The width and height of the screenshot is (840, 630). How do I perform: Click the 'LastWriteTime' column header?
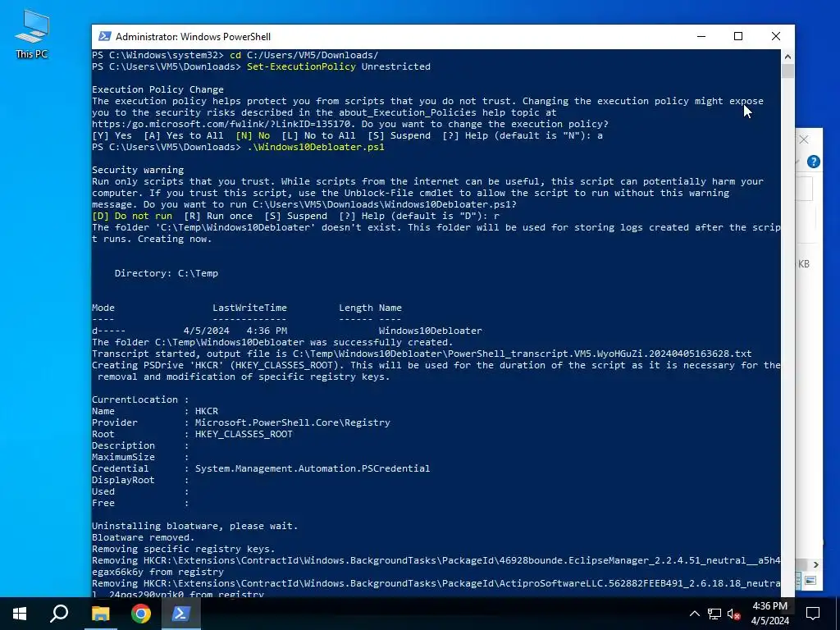coord(249,308)
